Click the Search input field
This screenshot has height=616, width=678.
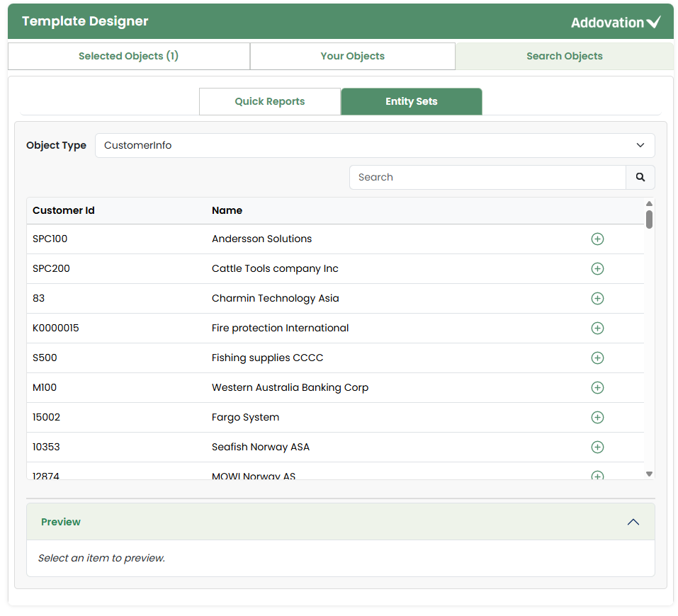pos(487,178)
